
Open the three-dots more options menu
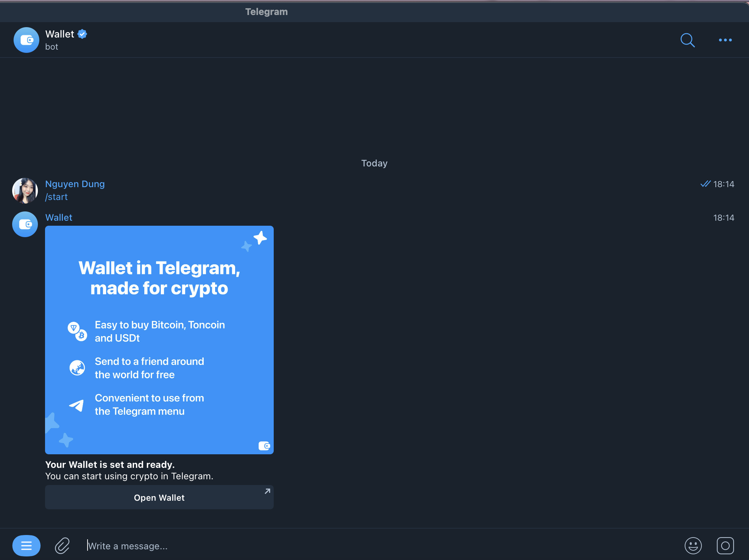725,40
